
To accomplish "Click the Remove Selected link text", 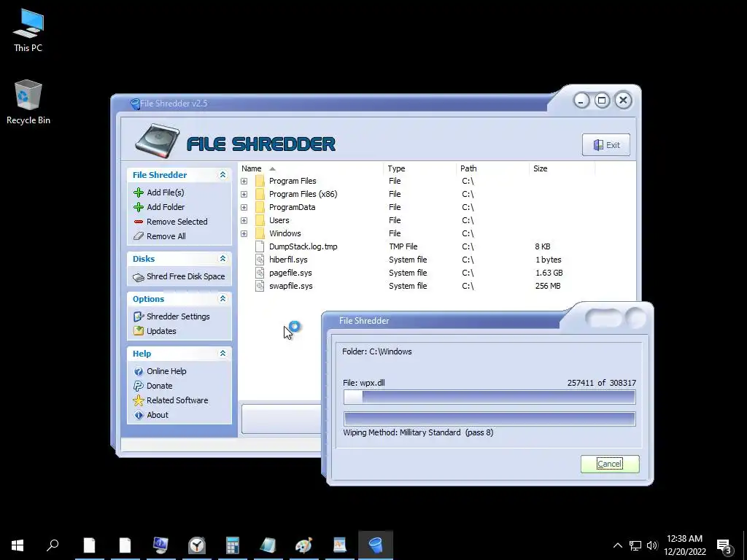I will [x=177, y=222].
